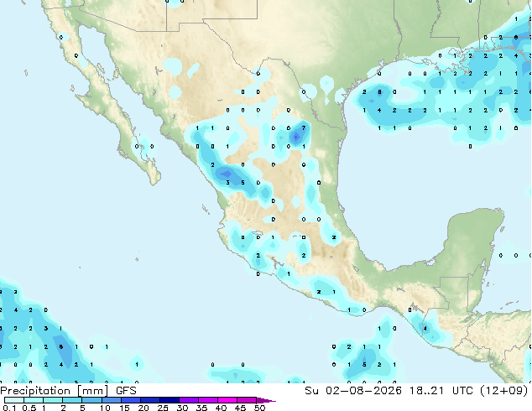Click the "45" legend scale label
This screenshot has width=532, height=411.
pos(240,408)
